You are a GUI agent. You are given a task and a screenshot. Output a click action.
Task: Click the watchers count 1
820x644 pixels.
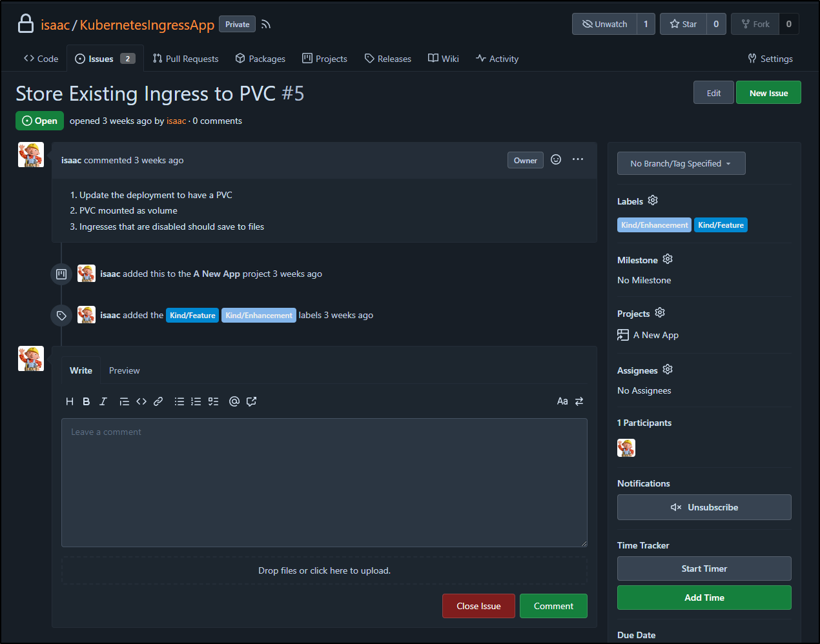(646, 24)
